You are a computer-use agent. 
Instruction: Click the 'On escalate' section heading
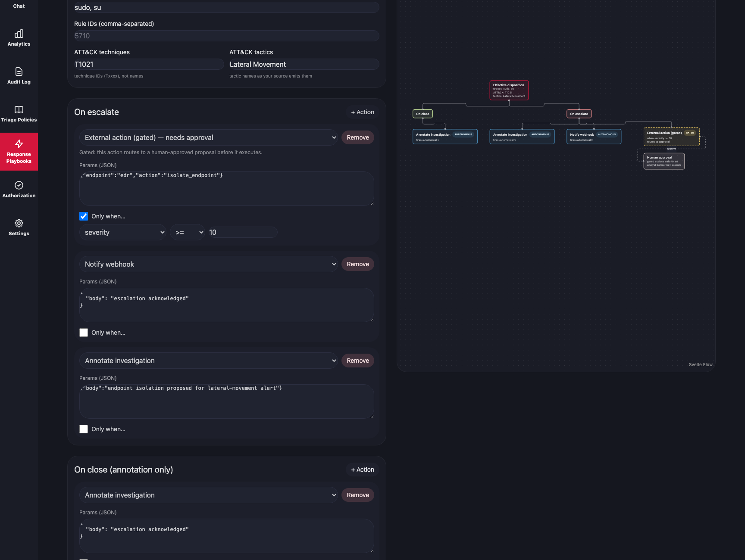pos(97,112)
